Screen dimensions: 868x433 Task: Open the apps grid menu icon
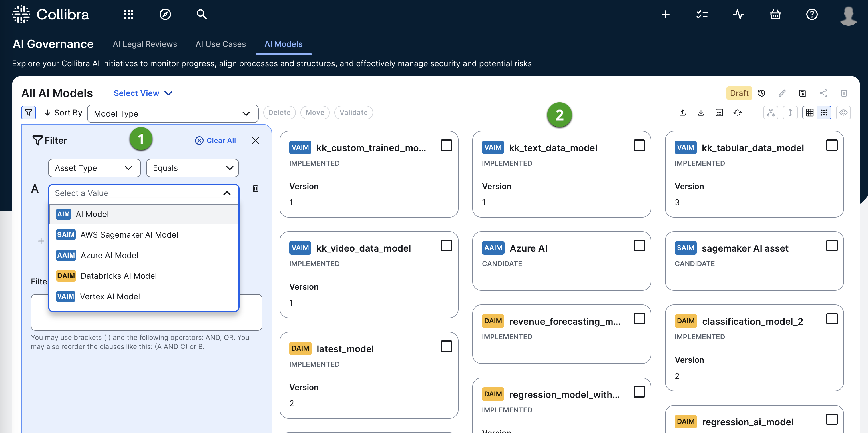(128, 14)
